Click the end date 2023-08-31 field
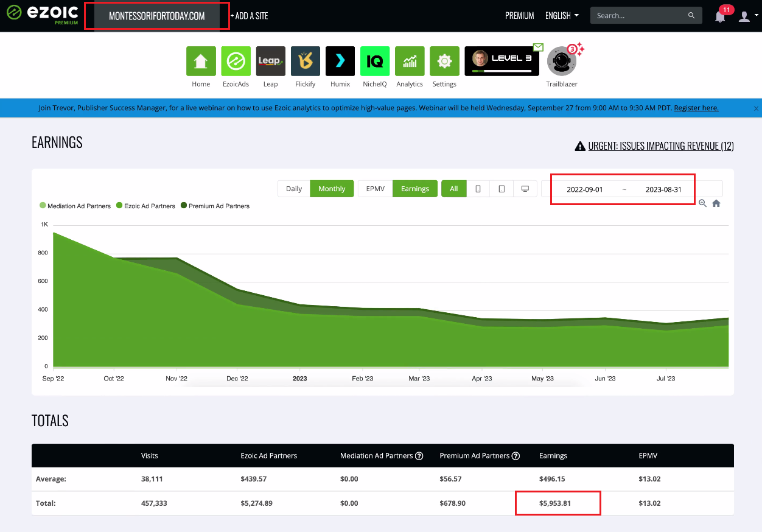This screenshot has width=762, height=532. pos(663,189)
